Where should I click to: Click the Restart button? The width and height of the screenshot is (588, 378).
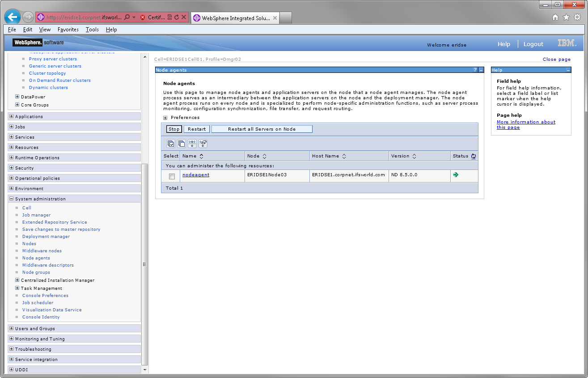(197, 129)
